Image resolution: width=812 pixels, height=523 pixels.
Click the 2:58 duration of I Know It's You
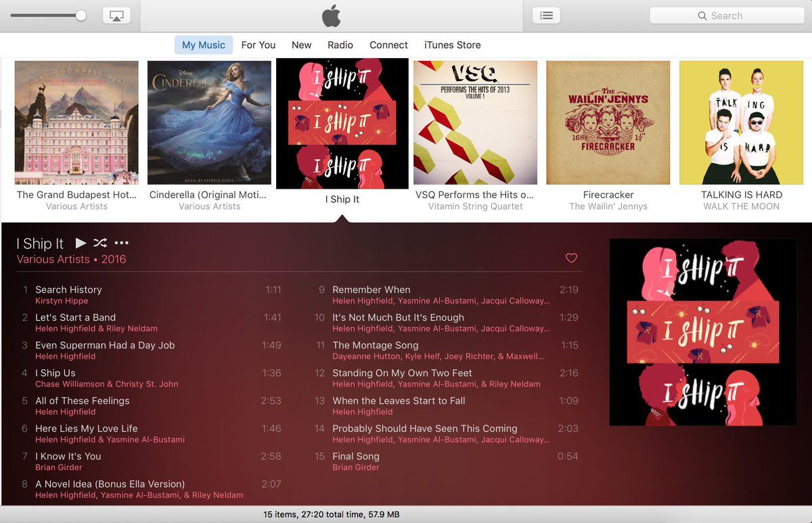[x=271, y=456]
